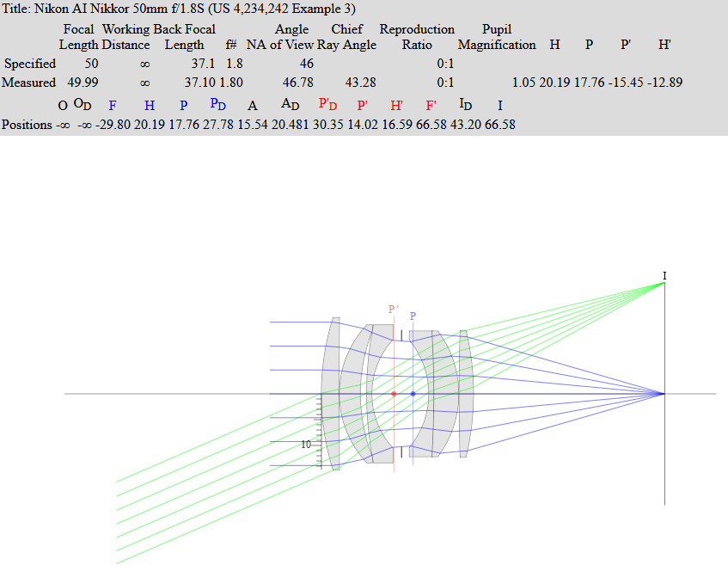
Task: Click the Specified f-number value 1.8
Action: point(235,64)
